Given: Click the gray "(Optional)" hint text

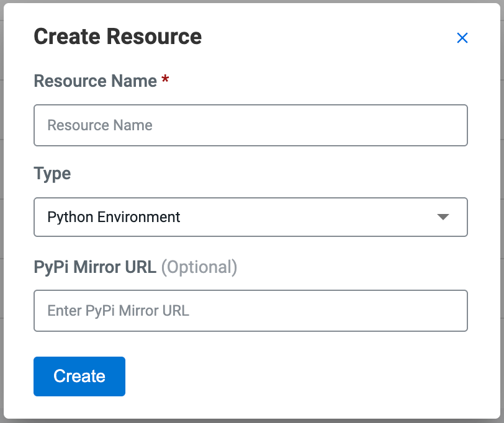Looking at the screenshot, I should point(199,267).
